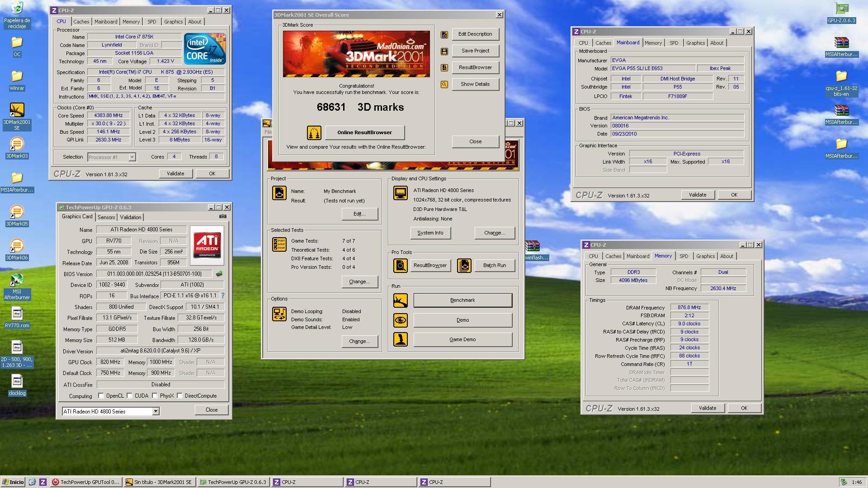Screen dimensions: 868x488
Task: Open the Sensors tab in GPU-Z
Action: [106, 217]
